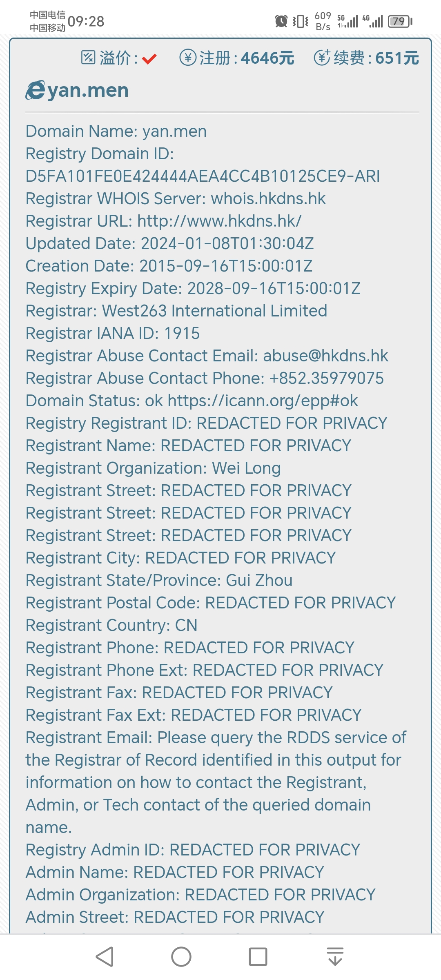Tap the browser logo beside yan.men
441x980 pixels.
pyautogui.click(x=35, y=90)
